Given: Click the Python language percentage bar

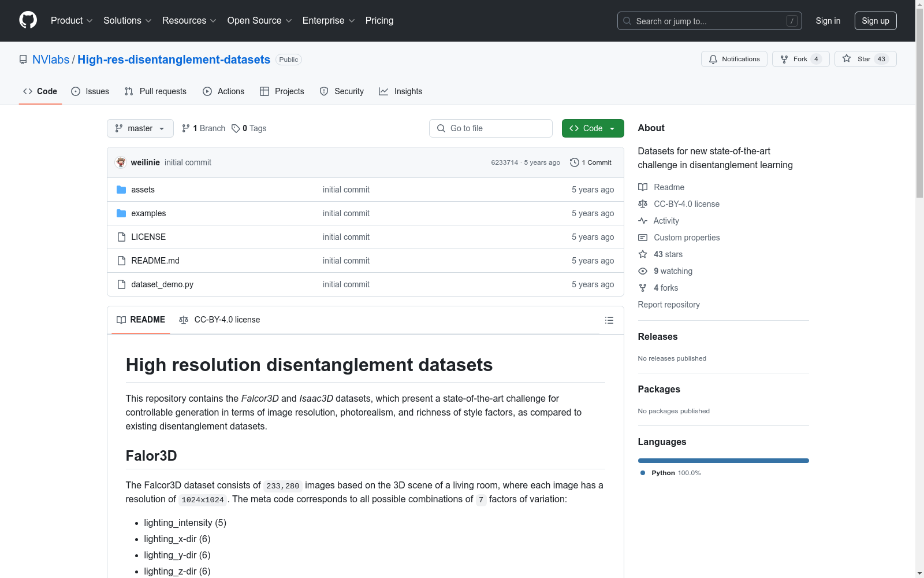Looking at the screenshot, I should [724, 461].
